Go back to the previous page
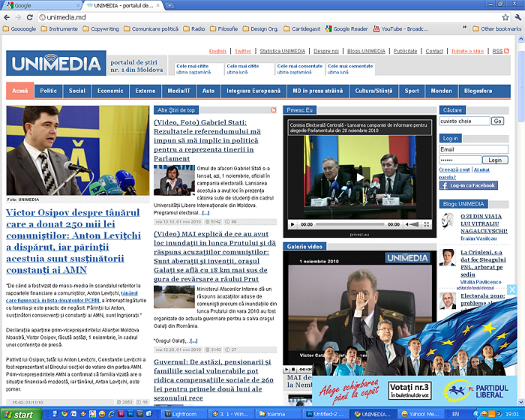 [7, 17]
